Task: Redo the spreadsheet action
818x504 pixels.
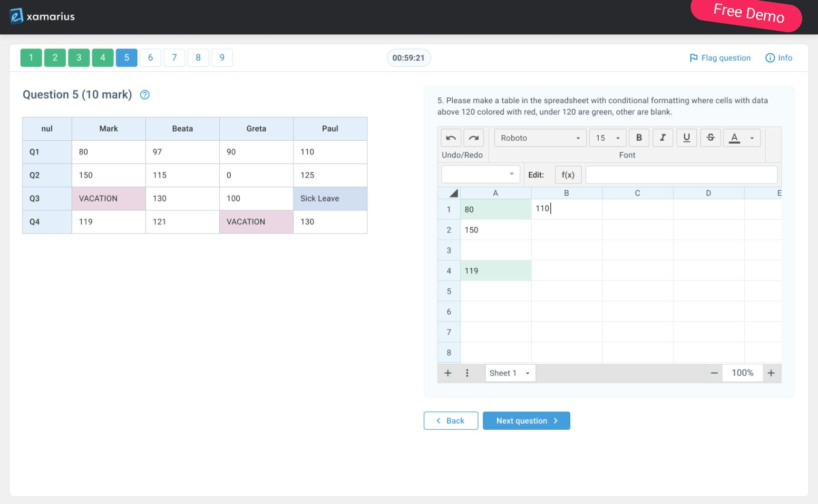Action: click(x=474, y=138)
